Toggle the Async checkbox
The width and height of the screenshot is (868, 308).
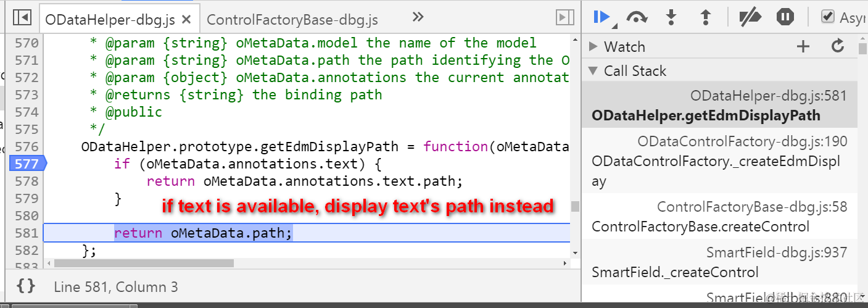[828, 17]
